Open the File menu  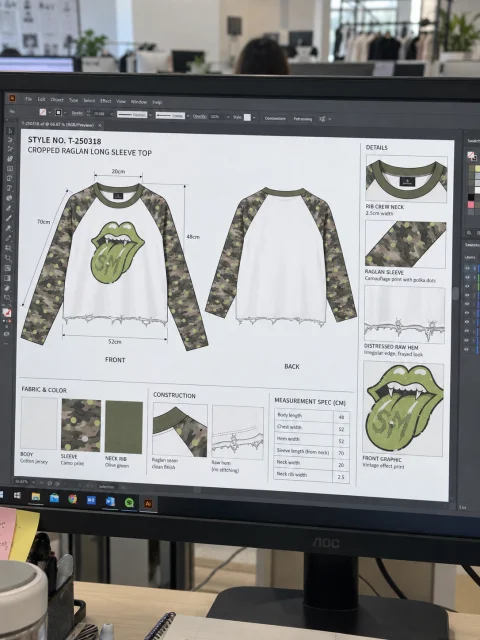29,99
